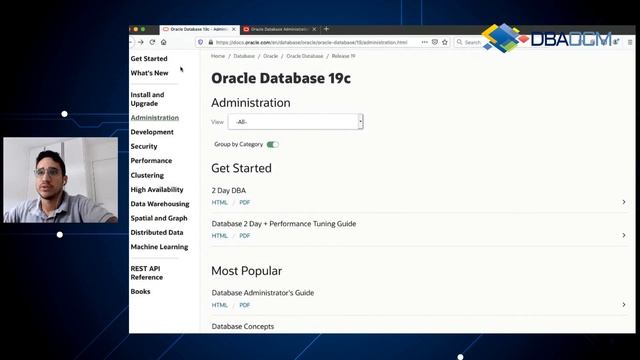
Task: Open page actions three-dot menu
Action: pyautogui.click(x=424, y=42)
